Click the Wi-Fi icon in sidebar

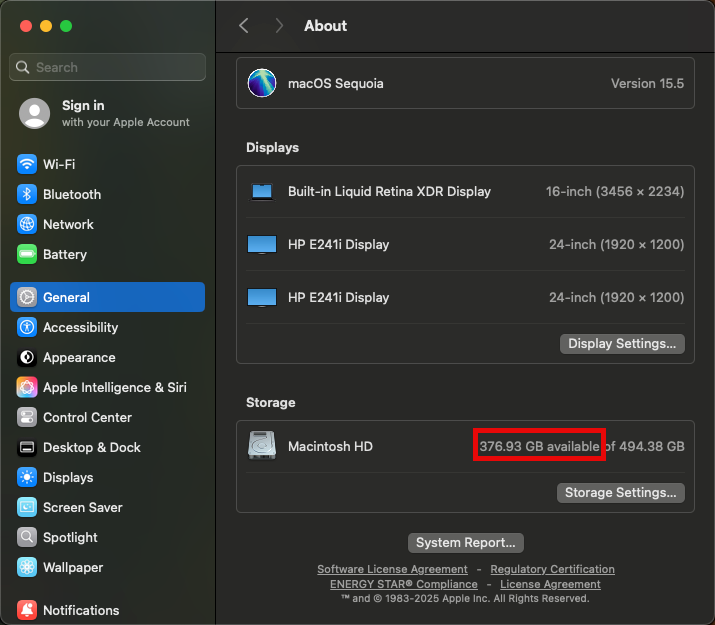tap(27, 164)
